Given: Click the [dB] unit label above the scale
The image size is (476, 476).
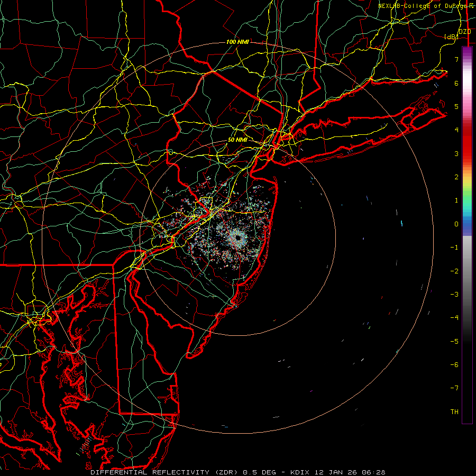Looking at the screenshot, I should [451, 36].
